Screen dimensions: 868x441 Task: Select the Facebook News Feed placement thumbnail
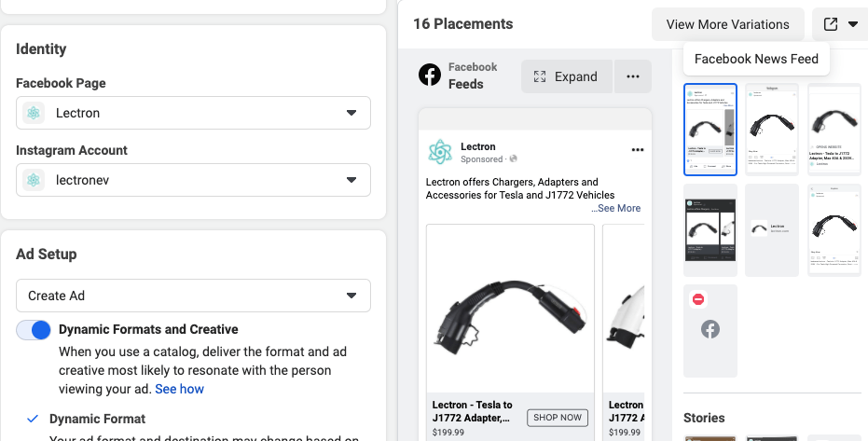point(710,129)
